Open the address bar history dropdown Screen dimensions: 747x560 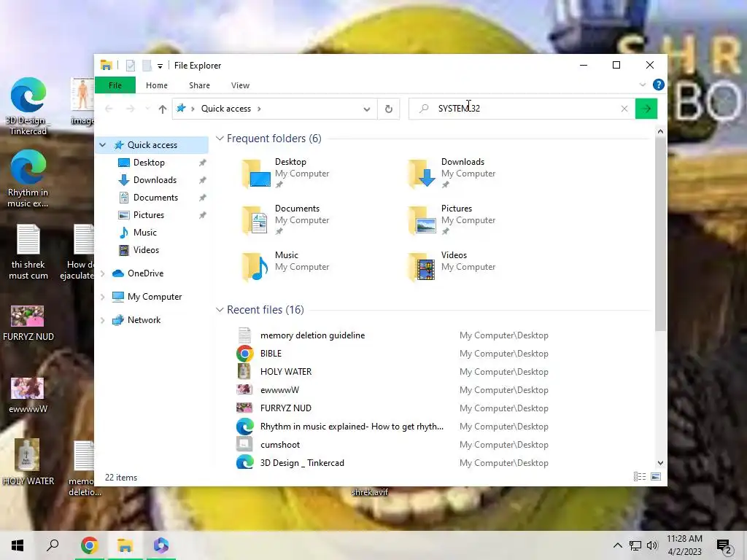coord(367,109)
